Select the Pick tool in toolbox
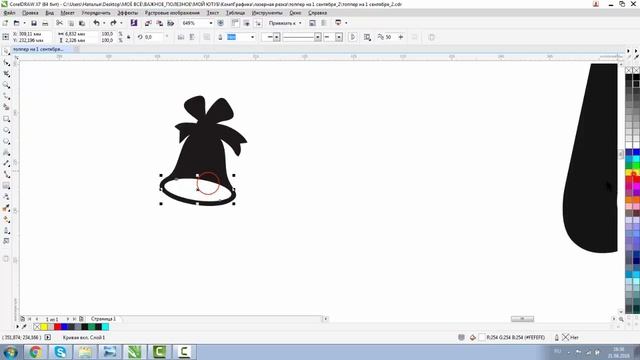 point(6,51)
